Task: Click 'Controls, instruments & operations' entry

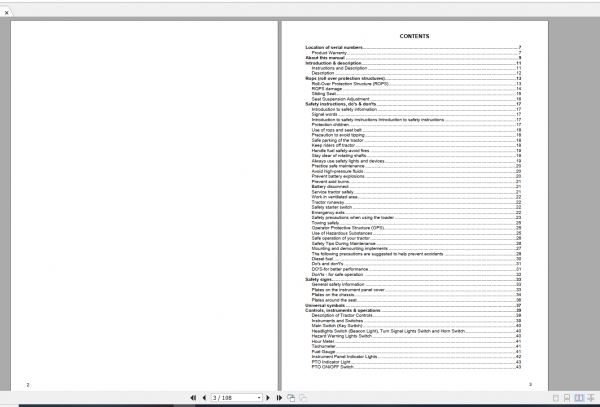Action: (342, 311)
